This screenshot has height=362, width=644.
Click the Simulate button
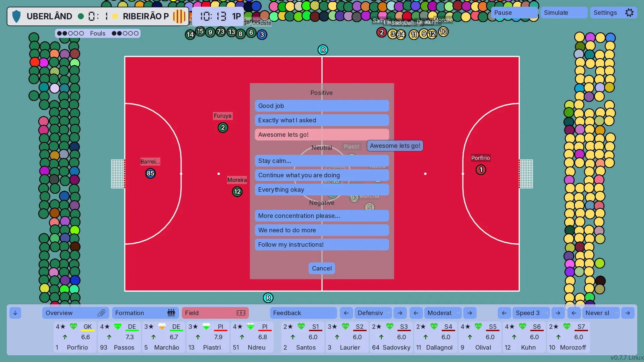564,13
